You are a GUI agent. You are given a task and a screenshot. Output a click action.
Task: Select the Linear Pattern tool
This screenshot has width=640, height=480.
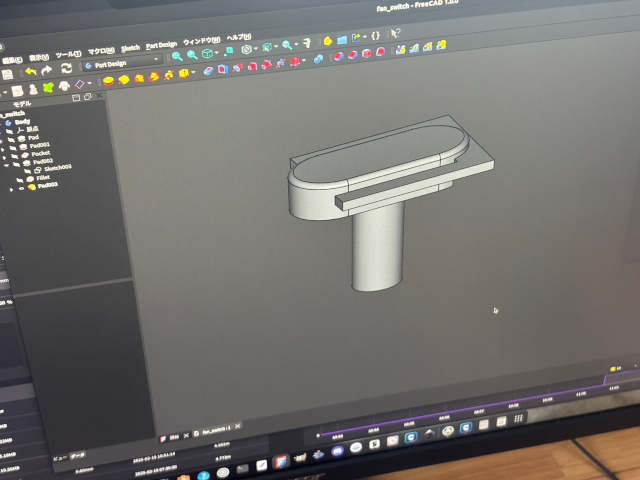pyautogui.click(x=414, y=48)
